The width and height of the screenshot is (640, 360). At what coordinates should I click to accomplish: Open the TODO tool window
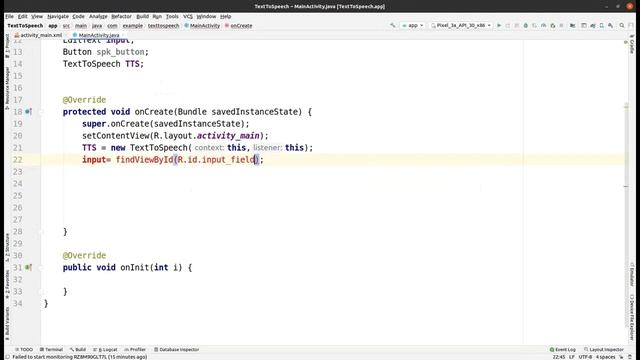24,349
